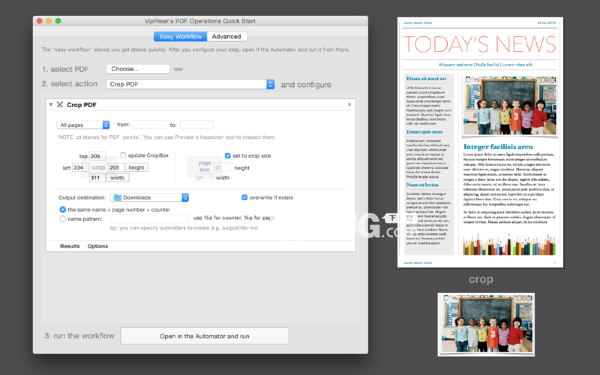Click the 'to' page input field
This screenshot has height=375, width=600.
tap(196, 124)
